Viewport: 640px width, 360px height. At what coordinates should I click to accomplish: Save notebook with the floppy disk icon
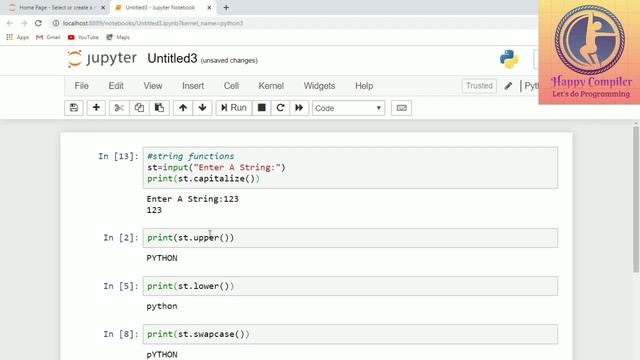(x=74, y=108)
